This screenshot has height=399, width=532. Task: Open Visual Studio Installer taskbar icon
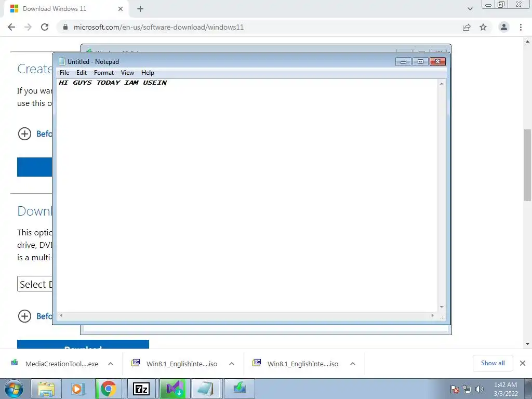pyautogui.click(x=175, y=389)
